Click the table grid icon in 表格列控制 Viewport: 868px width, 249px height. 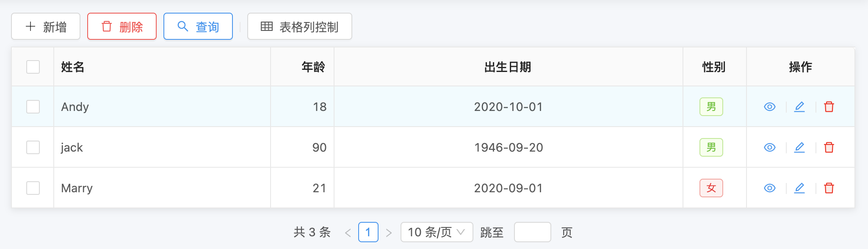click(x=267, y=26)
